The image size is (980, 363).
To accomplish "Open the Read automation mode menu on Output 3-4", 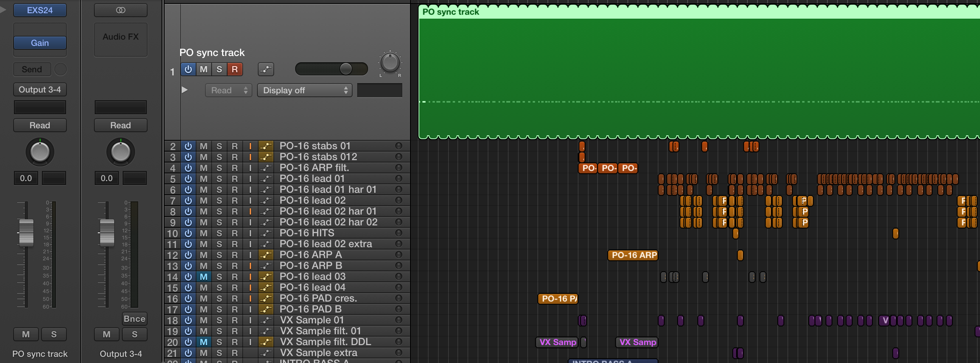I will point(121,125).
